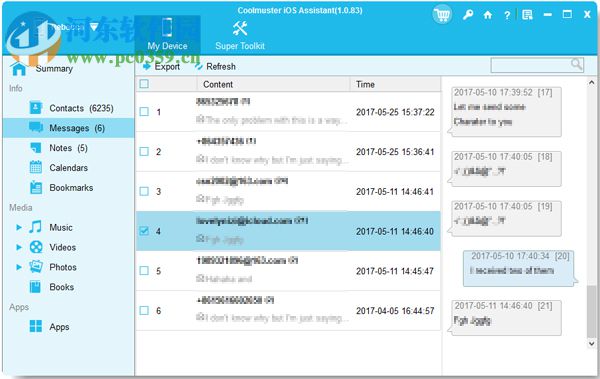The height and width of the screenshot is (379, 600).
Task: Check the box for message row 5
Action: pos(144,271)
